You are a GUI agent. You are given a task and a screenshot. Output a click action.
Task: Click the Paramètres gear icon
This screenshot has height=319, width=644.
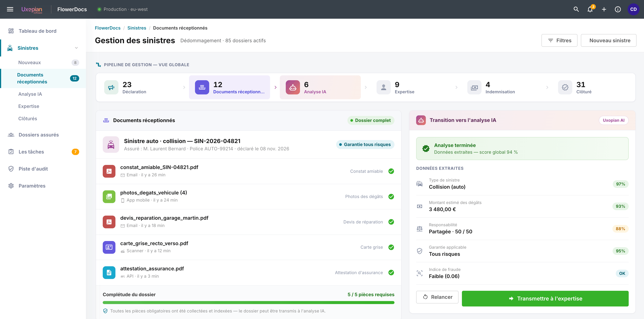(x=11, y=186)
